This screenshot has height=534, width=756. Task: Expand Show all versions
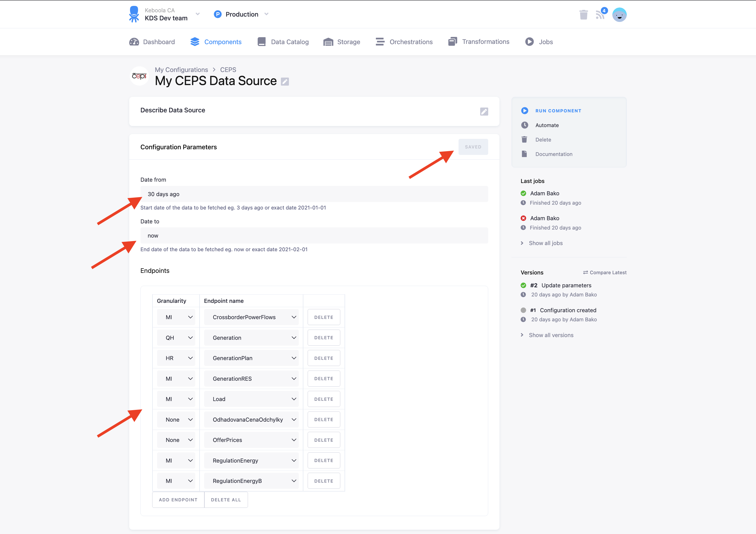[547, 335]
